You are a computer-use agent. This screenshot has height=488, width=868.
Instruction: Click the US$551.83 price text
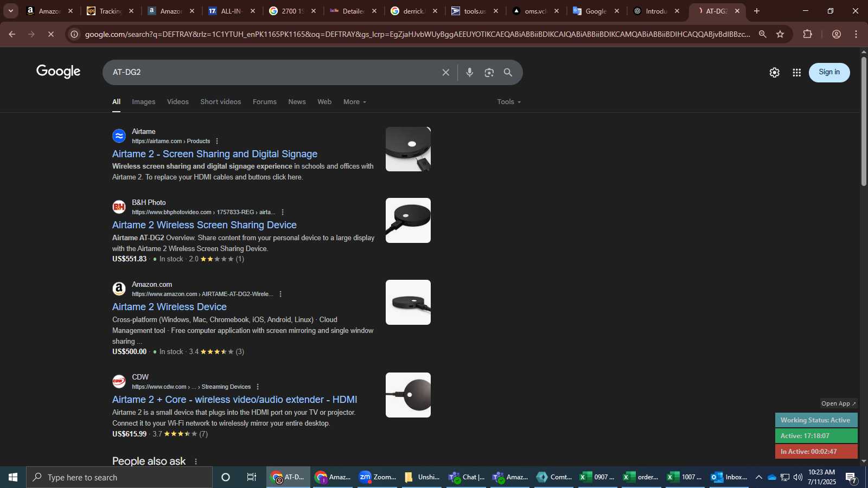[129, 259]
